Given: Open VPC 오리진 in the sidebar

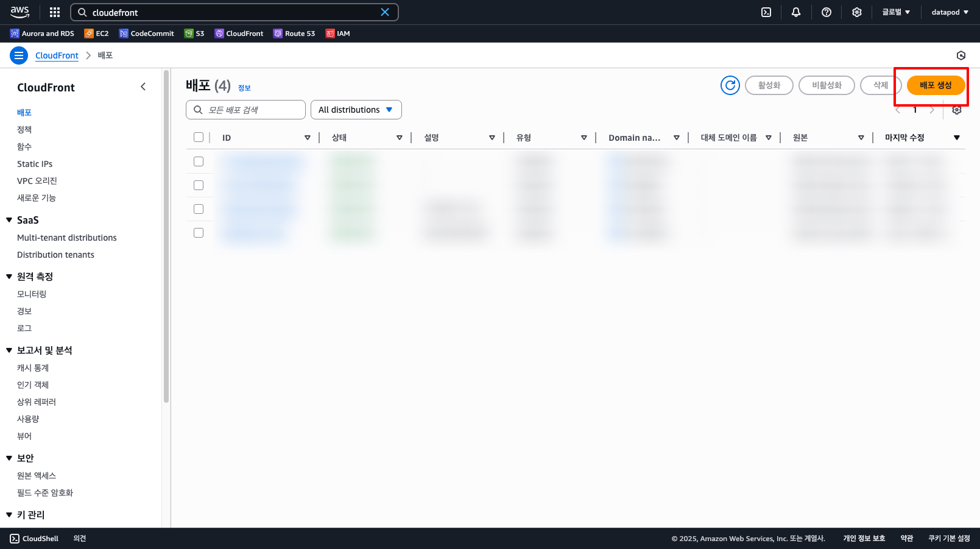Looking at the screenshot, I should (x=37, y=181).
